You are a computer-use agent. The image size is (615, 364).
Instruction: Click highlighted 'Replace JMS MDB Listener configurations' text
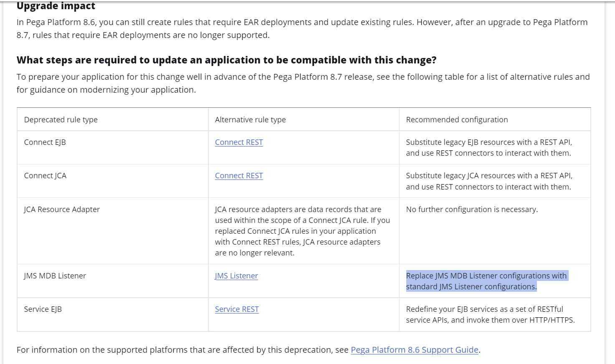tap(487, 281)
